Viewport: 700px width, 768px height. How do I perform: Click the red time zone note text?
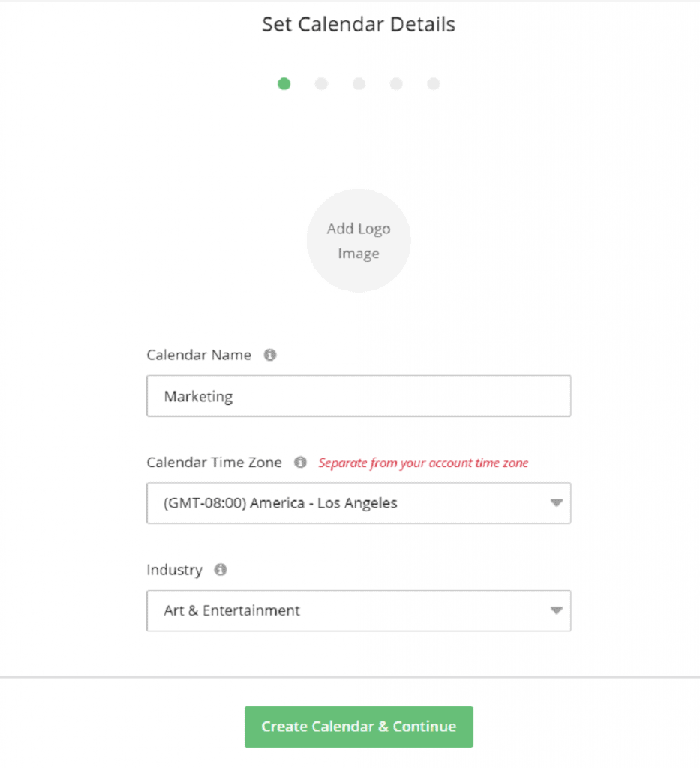click(423, 463)
